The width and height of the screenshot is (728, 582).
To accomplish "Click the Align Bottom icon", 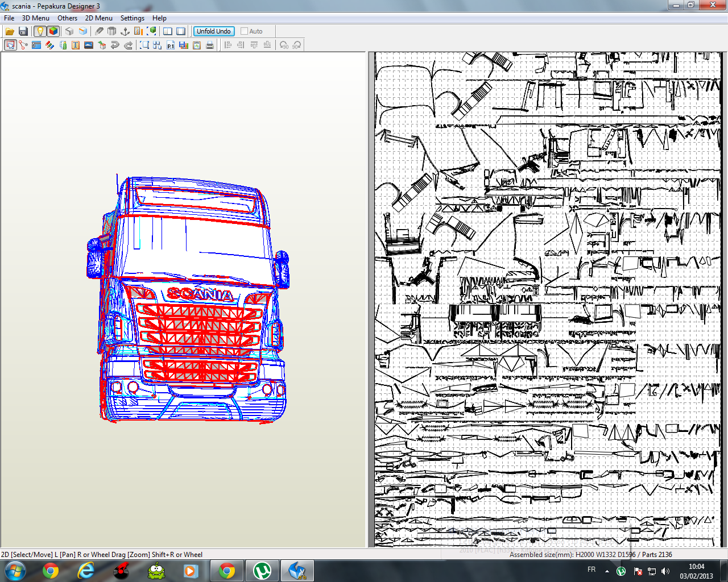I will coord(267,45).
